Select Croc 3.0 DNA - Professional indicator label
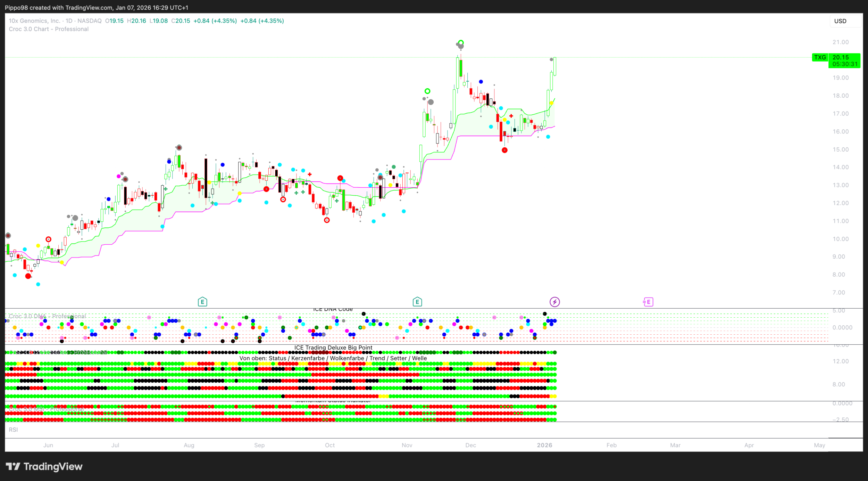 [47, 316]
